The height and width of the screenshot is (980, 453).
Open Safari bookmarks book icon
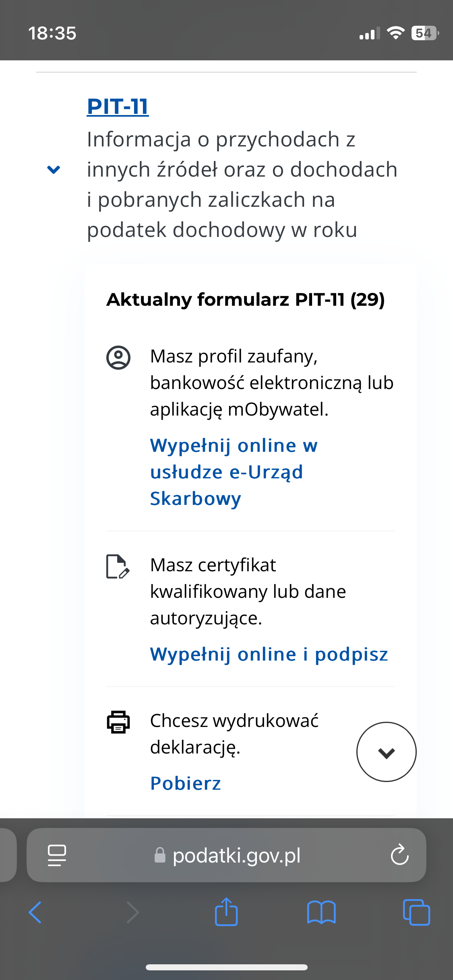[321, 912]
